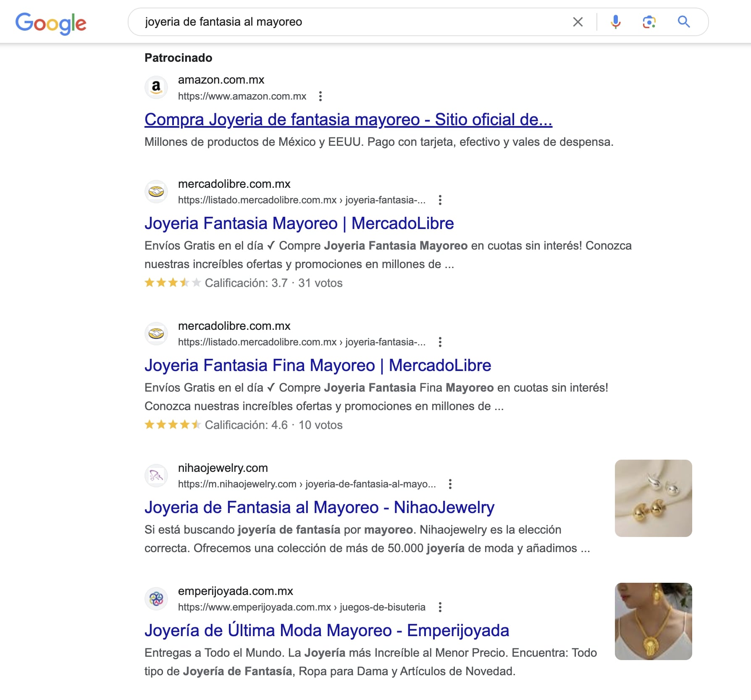The height and width of the screenshot is (700, 751).
Task: Clear the search box text
Action: coord(578,22)
